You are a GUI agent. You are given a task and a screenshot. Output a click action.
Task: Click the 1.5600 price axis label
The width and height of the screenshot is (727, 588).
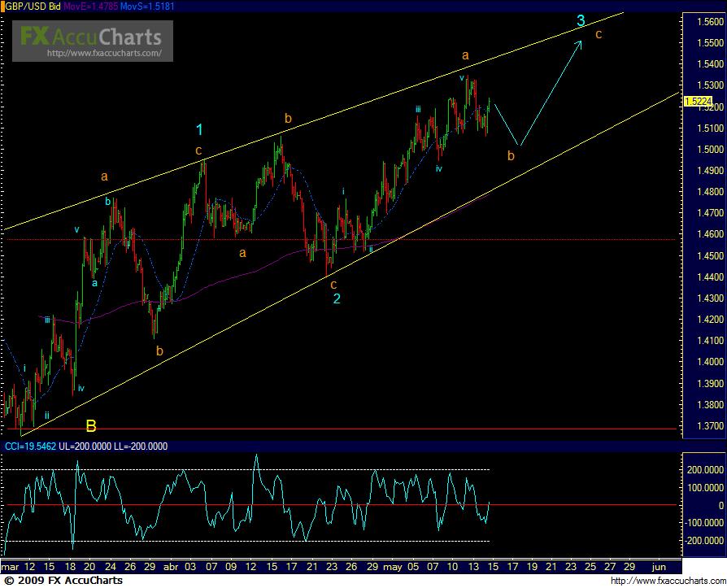tap(703, 22)
